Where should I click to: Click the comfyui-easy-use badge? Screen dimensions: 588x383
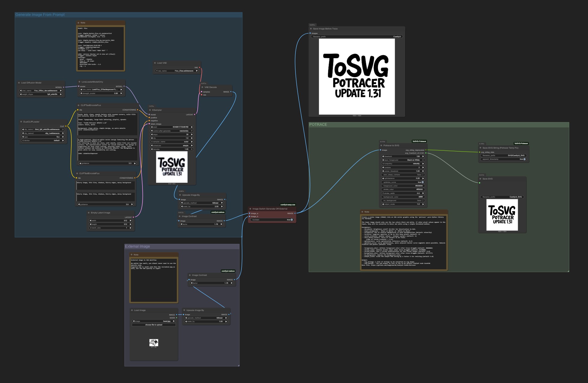(288, 205)
